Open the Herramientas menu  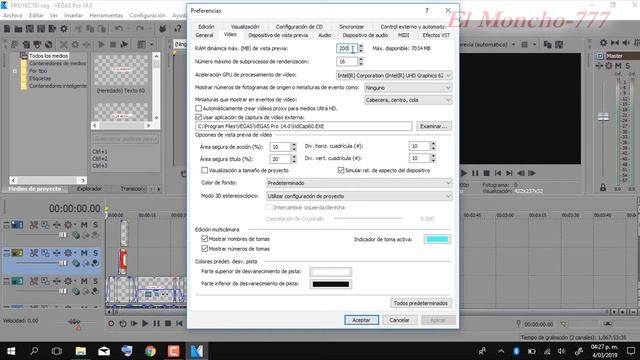tap(106, 16)
